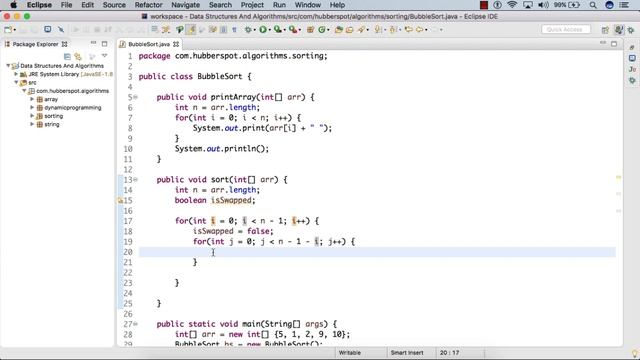The width and height of the screenshot is (640, 360).
Task: Click the tip light bulb in status bar
Action: point(635,353)
